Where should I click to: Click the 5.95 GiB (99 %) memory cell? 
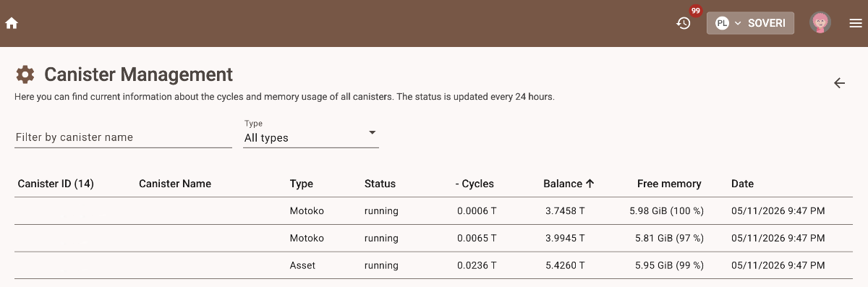[x=670, y=265]
